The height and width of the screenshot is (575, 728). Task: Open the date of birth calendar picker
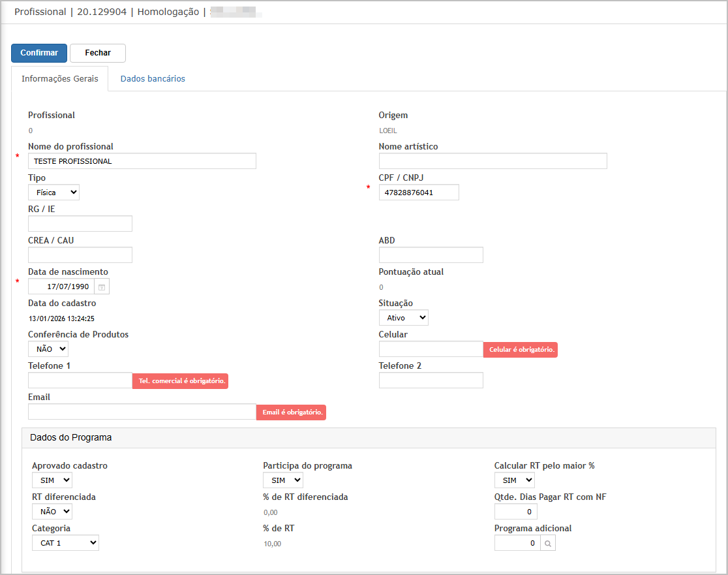tap(102, 287)
